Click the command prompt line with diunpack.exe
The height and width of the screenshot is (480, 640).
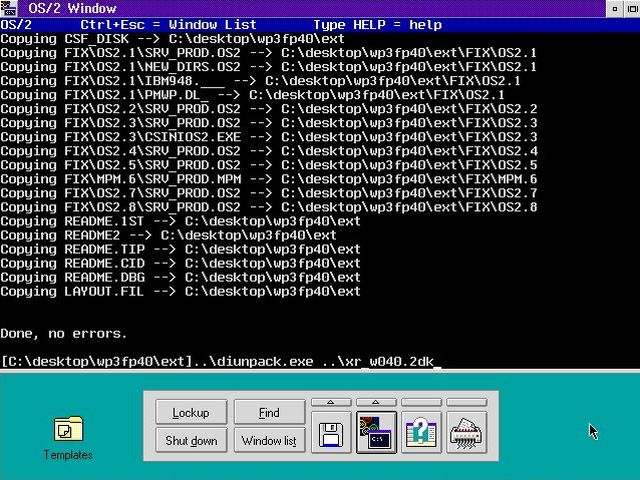pos(220,362)
